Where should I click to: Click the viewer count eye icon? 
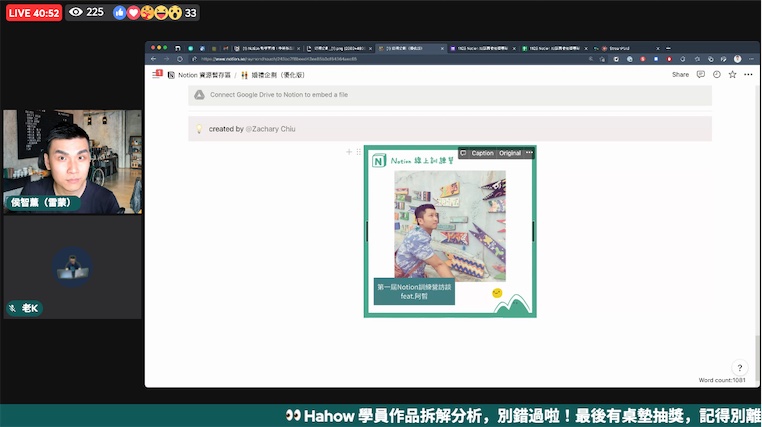click(75, 12)
